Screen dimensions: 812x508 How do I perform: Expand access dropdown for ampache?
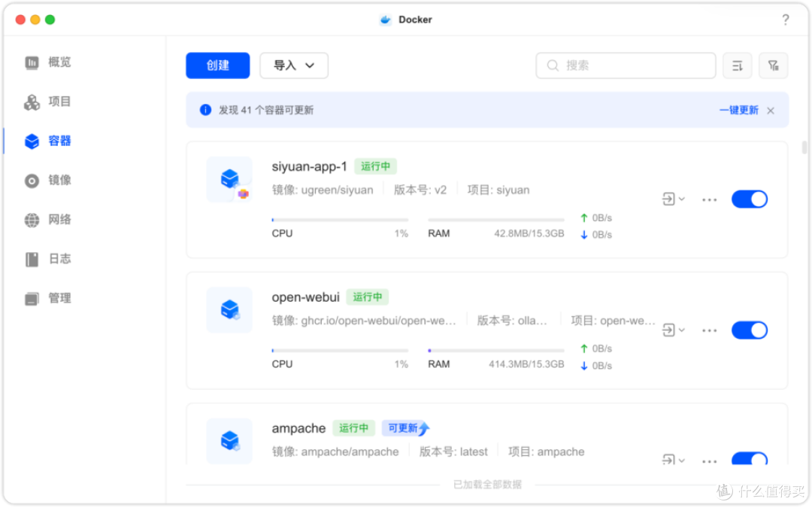673,459
